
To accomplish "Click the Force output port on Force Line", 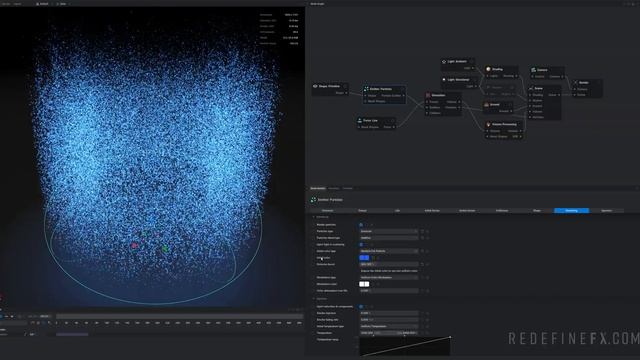I will pyautogui.click(x=394, y=127).
